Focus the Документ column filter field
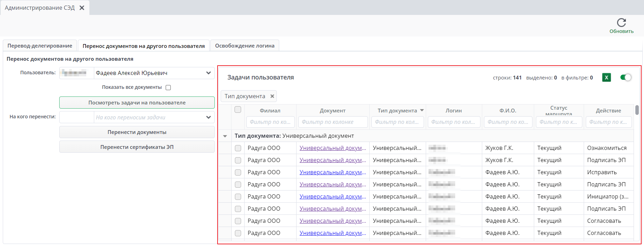Screen dimensions: 644x245 [x=333, y=122]
